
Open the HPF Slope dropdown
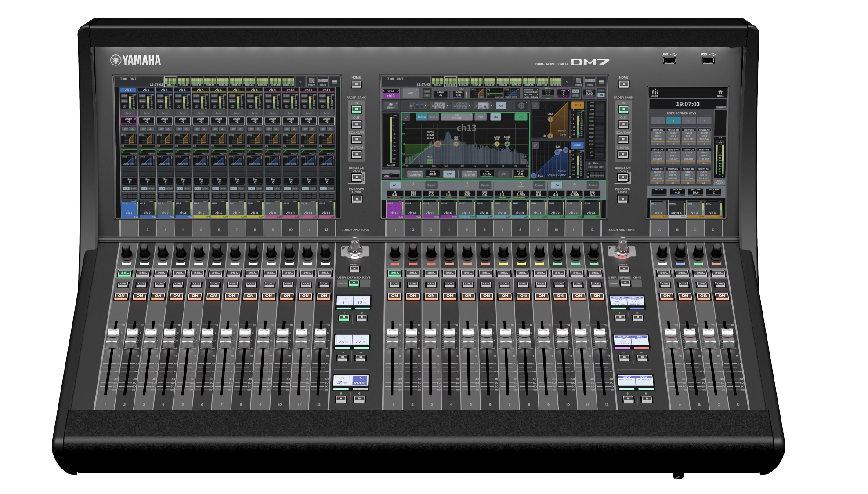click(415, 174)
